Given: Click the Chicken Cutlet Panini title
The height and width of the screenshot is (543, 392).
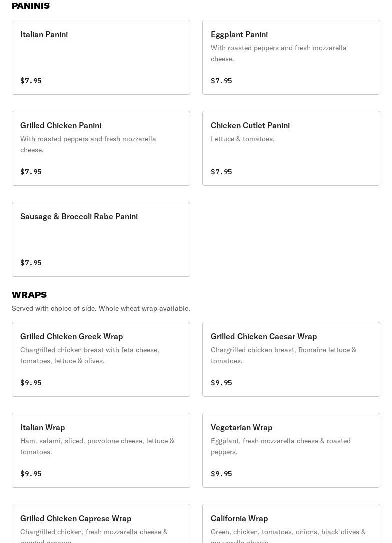Looking at the screenshot, I should (250, 126).
